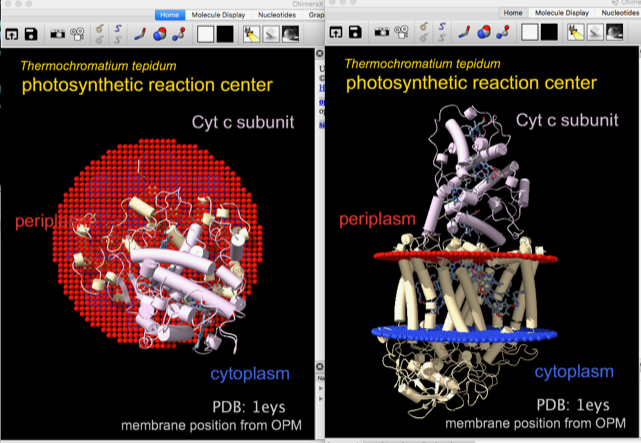
Task: Click the spin movie recorder icon in left window
Action: (75, 34)
